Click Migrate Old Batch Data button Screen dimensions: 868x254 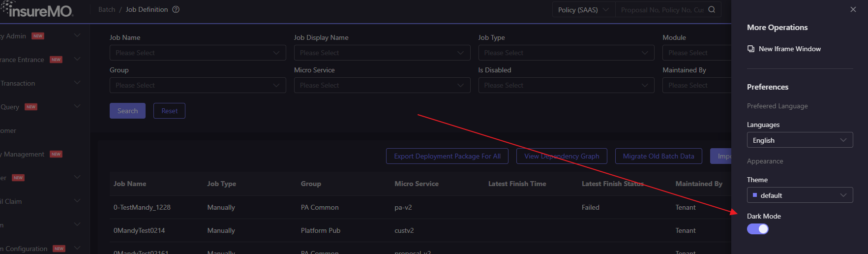coord(658,156)
